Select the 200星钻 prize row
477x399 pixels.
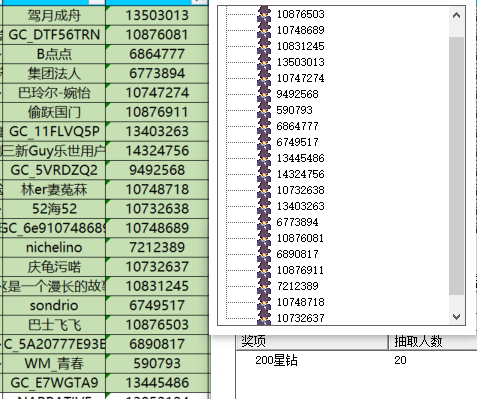(x=357, y=360)
